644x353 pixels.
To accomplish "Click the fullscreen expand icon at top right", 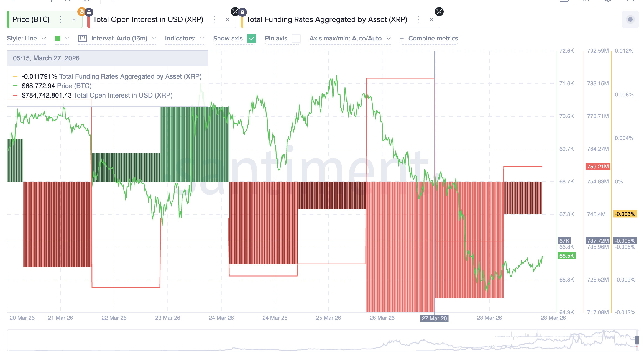I will tap(633, 1).
